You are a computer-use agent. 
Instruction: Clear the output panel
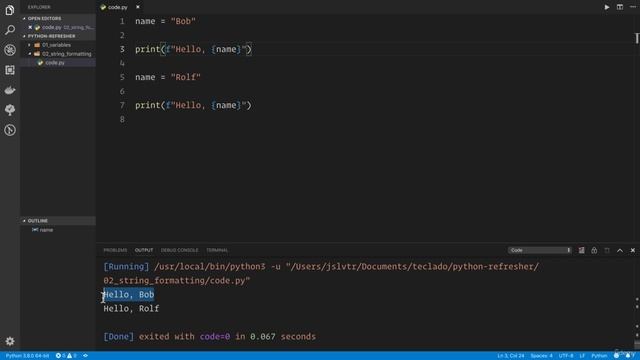point(581,250)
